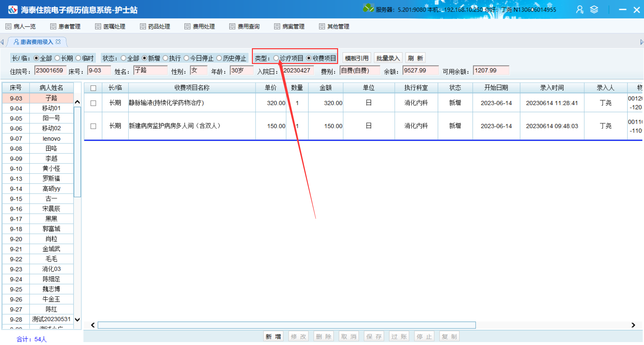Click the 取消 button
Screen dimensions: 644x345
click(x=349, y=337)
